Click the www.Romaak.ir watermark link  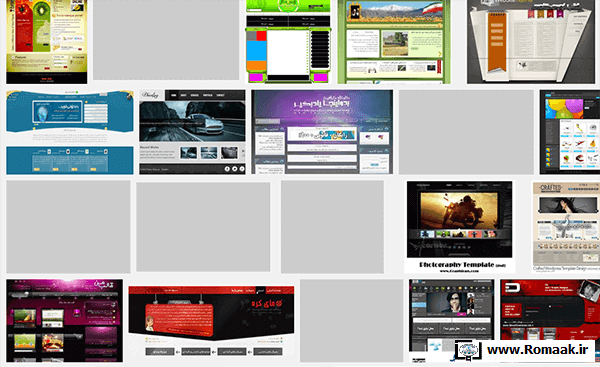coord(537,349)
